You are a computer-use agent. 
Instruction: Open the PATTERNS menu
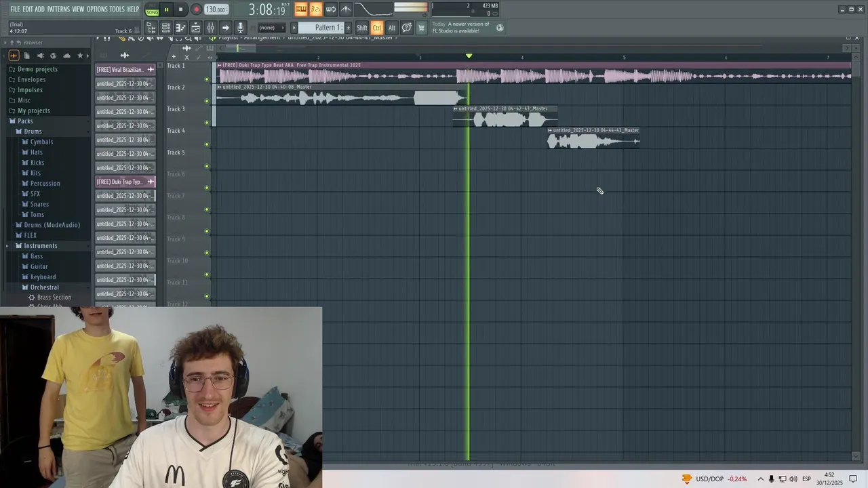[x=58, y=9]
